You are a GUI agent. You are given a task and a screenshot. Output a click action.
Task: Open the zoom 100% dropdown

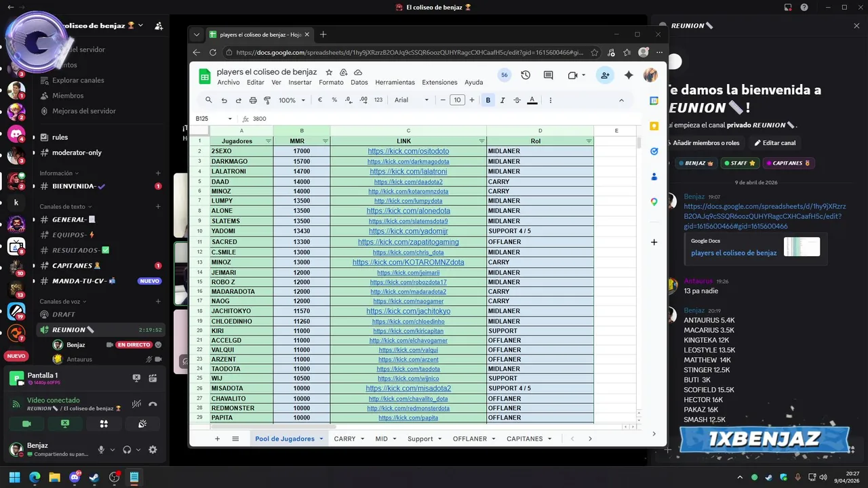pos(292,100)
